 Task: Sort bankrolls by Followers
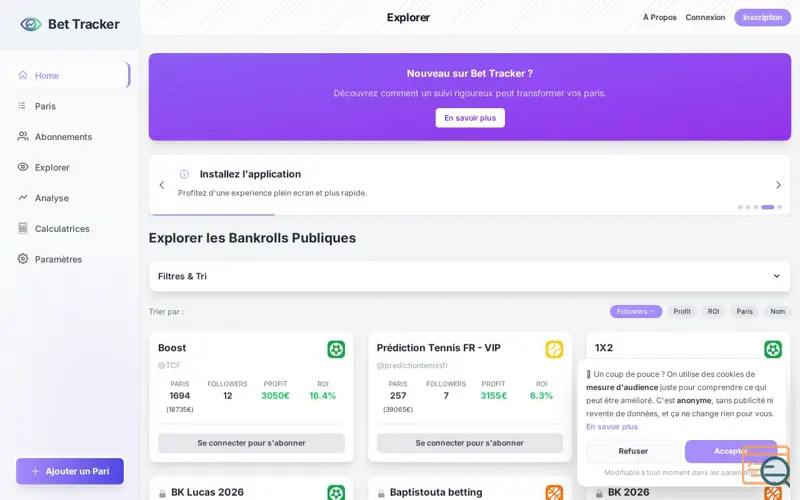(x=636, y=311)
